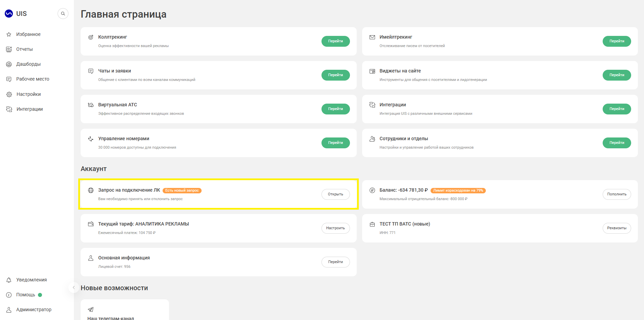Click the bell icon for Уведомления

[9, 280]
